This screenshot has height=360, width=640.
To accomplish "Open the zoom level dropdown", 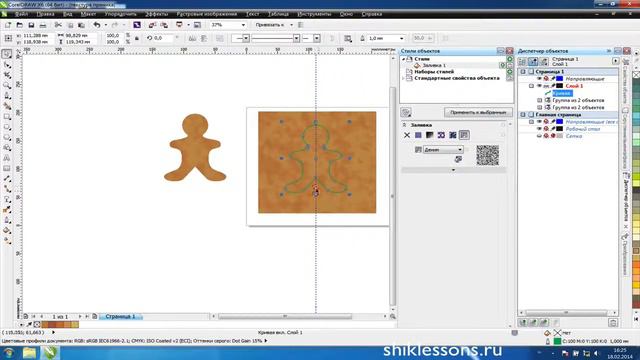I will 243,25.
